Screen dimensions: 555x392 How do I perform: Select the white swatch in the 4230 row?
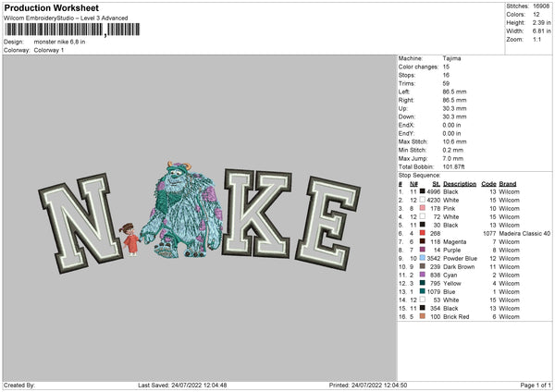(x=423, y=200)
